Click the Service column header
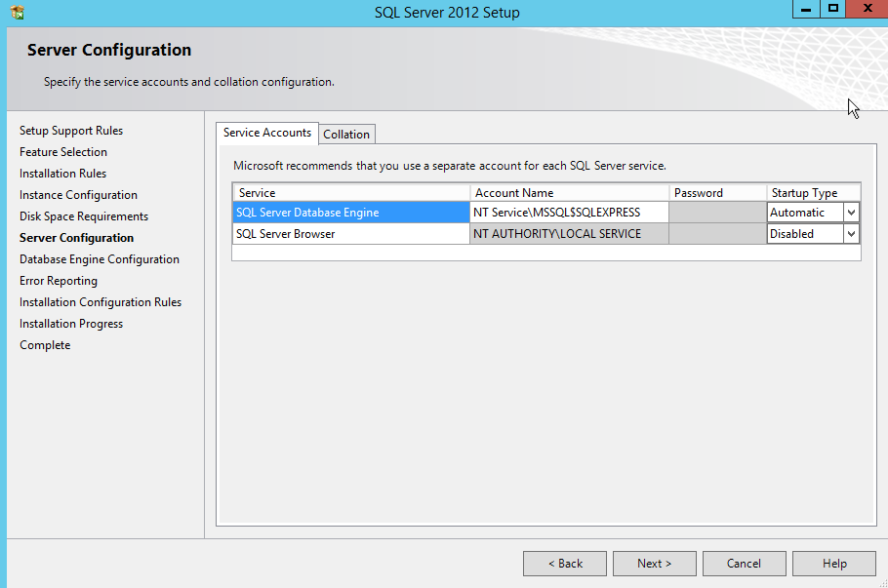 point(350,193)
